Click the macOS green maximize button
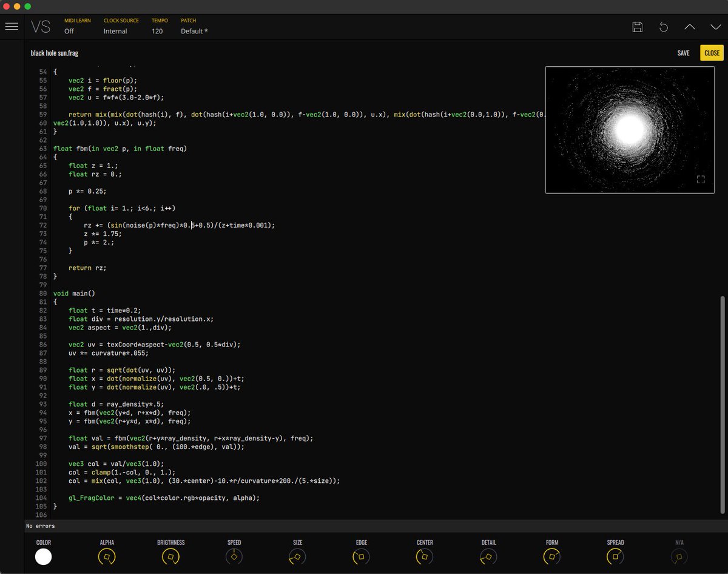Screen dimensions: 728x574 click(27, 6)
